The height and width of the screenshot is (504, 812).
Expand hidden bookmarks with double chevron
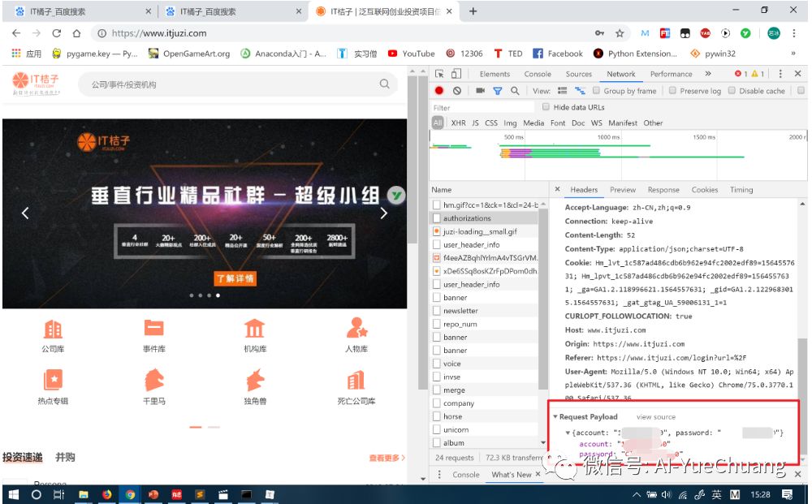click(793, 54)
